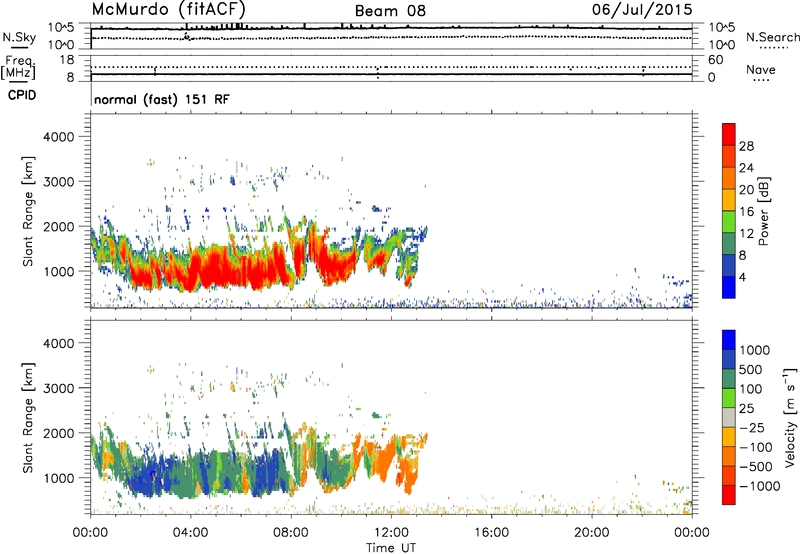
Task: Click the gray segment of the velocity colorbar
Action: (x=729, y=417)
